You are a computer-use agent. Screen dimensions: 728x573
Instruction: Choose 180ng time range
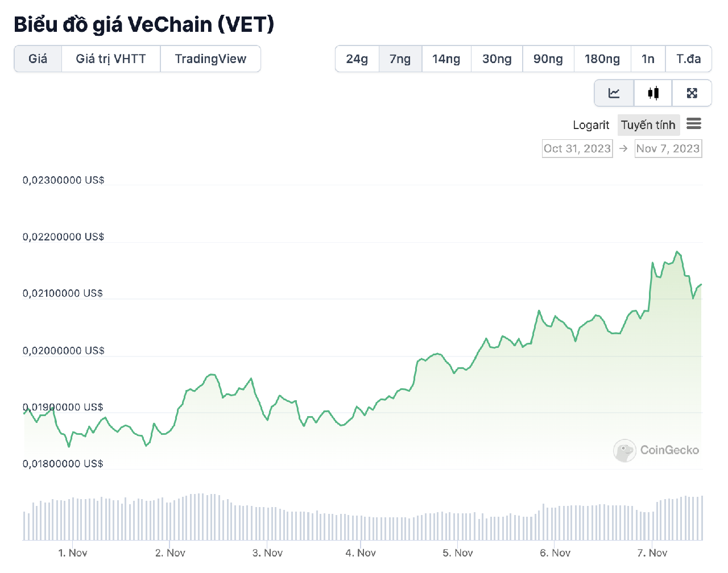click(x=602, y=59)
